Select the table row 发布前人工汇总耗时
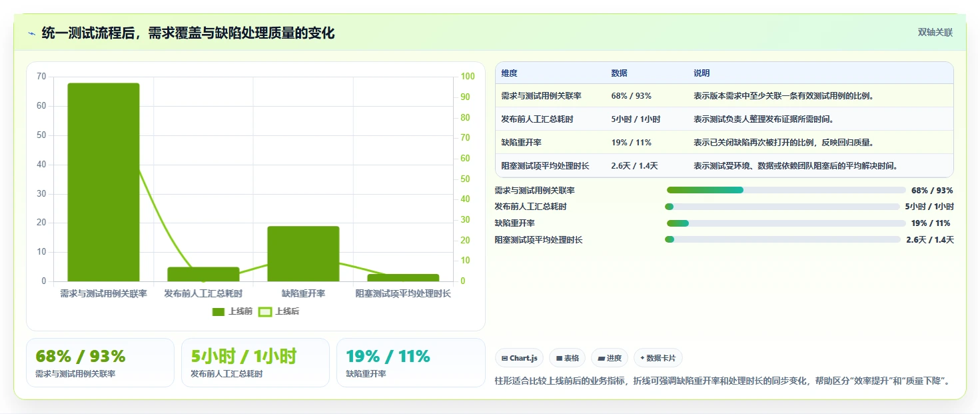This screenshot has width=980, height=414. tap(724, 119)
